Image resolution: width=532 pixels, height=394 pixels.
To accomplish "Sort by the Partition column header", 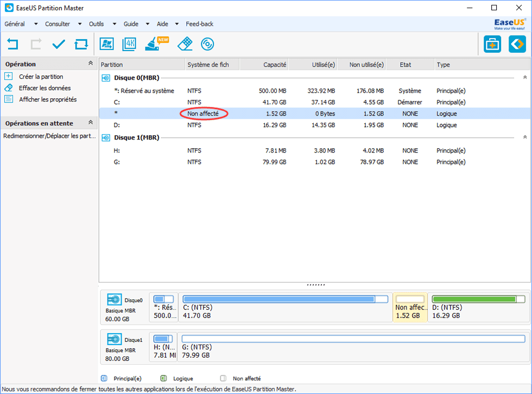I will (142, 65).
